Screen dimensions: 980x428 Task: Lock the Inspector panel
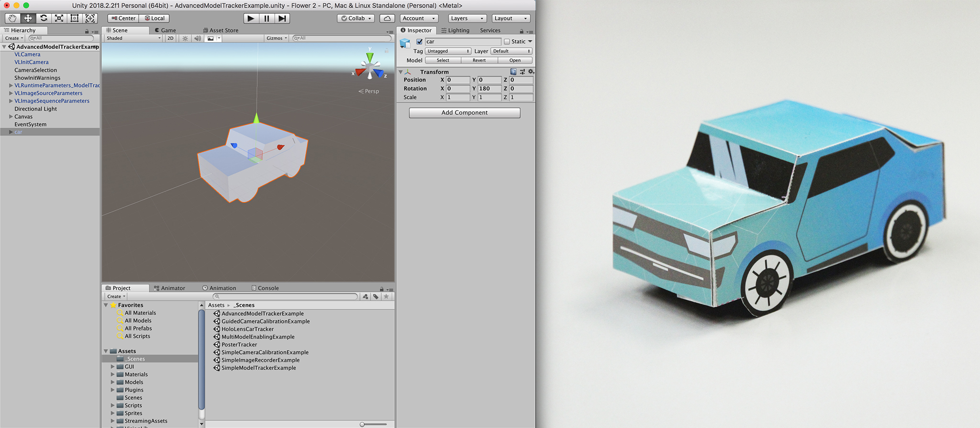click(522, 31)
